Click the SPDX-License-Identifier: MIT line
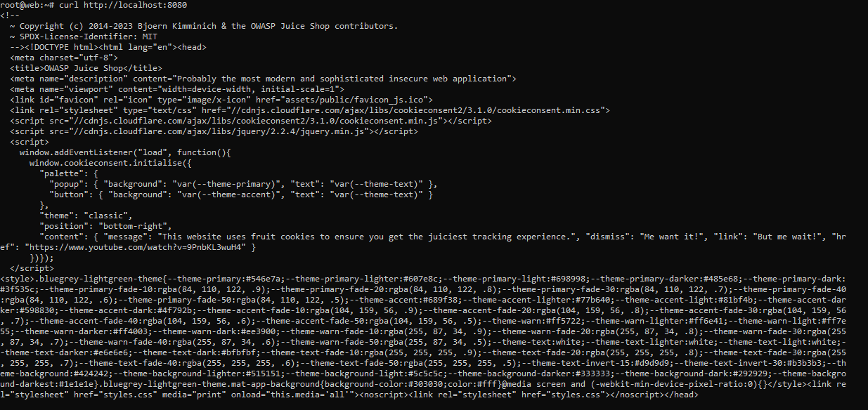Image resolution: width=868 pixels, height=410 pixels. (84, 37)
